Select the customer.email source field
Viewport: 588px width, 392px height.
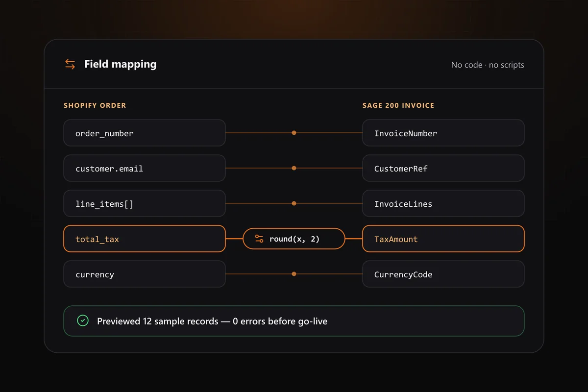145,168
